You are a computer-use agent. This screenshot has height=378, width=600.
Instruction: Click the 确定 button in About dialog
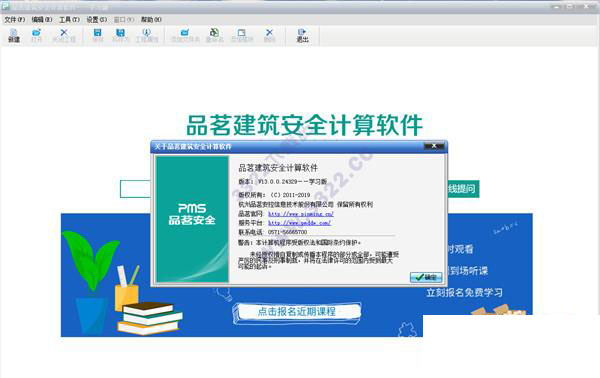426,277
